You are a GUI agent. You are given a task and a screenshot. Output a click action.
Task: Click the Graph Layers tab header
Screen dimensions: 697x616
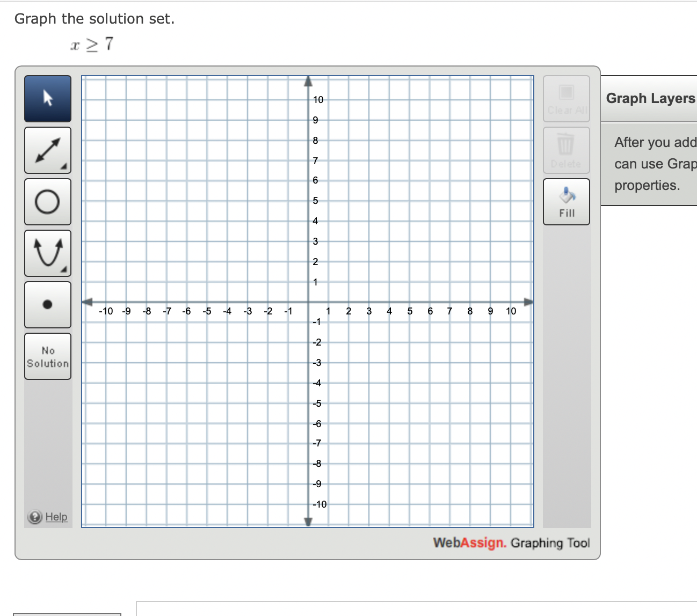(x=650, y=98)
